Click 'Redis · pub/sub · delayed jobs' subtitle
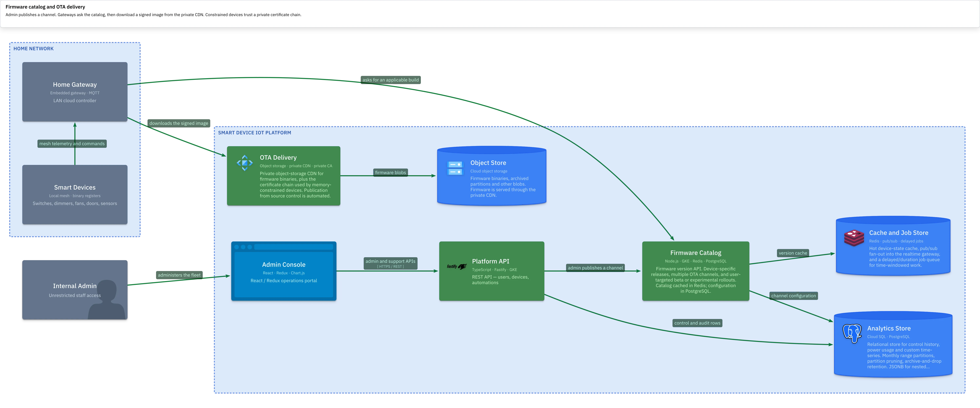 tap(896, 241)
